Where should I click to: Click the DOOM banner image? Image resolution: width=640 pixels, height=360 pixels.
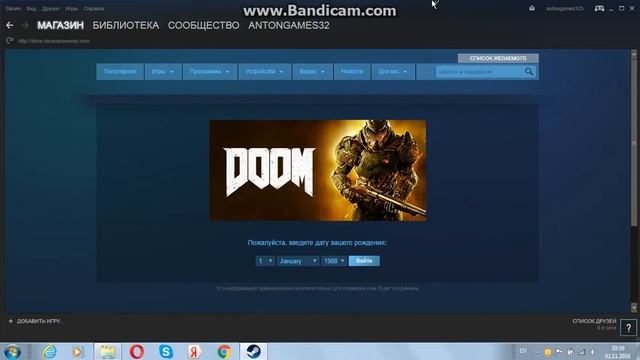pyautogui.click(x=318, y=171)
